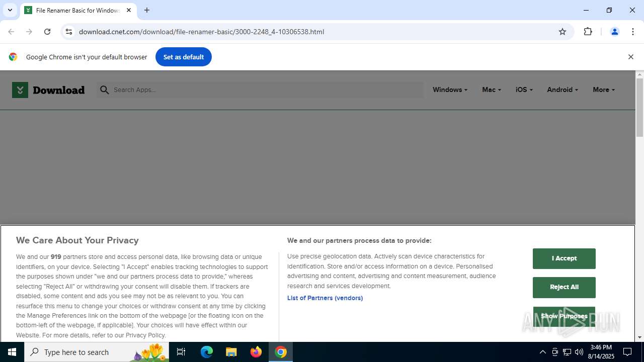Click Set as default button
The width and height of the screenshot is (644, 362).
coord(184,57)
